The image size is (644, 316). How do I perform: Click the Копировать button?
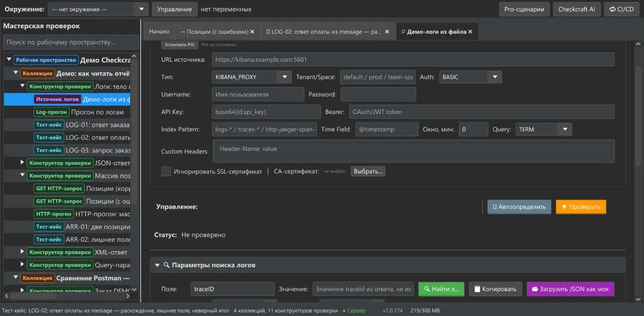point(496,289)
